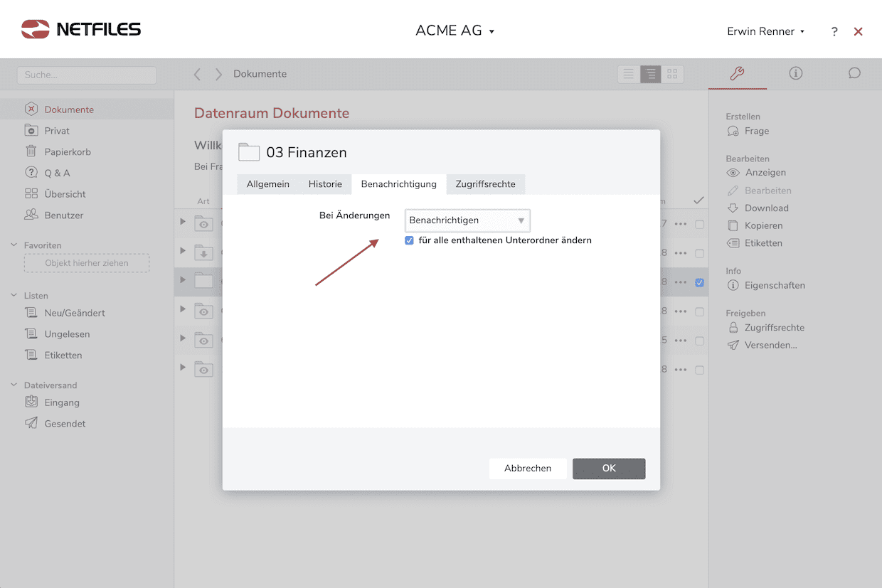
Task: Uncheck 'für alle enthaltenen Unterordner ändern'
Action: (409, 240)
